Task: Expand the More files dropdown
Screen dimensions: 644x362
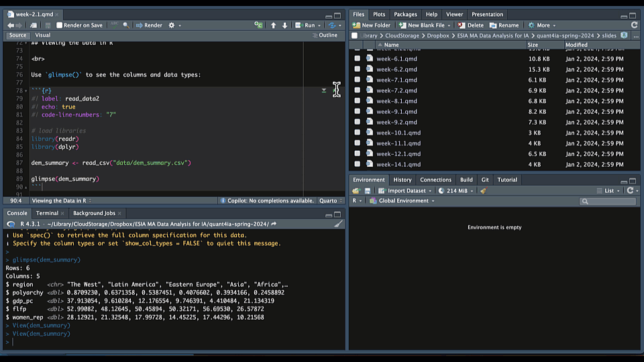Action: [x=543, y=25]
